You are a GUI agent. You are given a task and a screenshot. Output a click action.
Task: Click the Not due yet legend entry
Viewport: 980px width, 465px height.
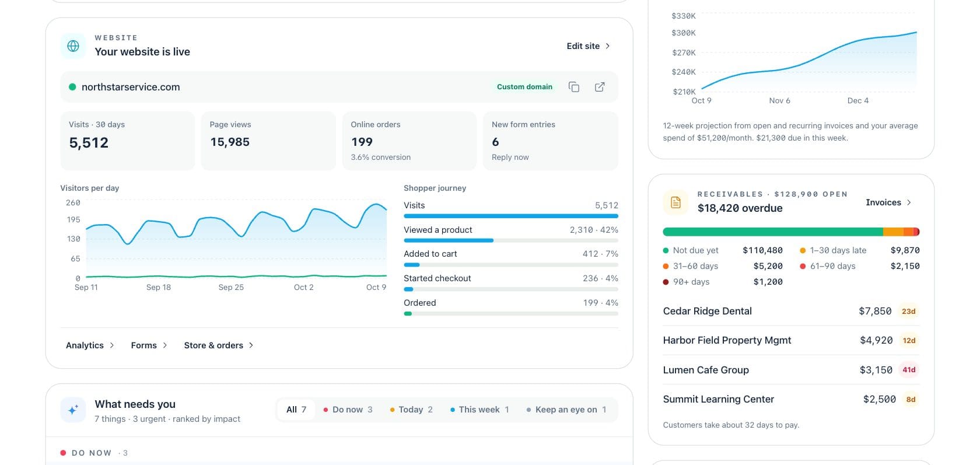(x=723, y=250)
